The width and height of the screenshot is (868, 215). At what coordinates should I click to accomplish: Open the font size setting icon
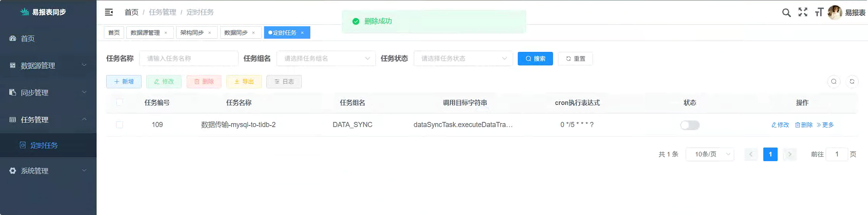819,12
